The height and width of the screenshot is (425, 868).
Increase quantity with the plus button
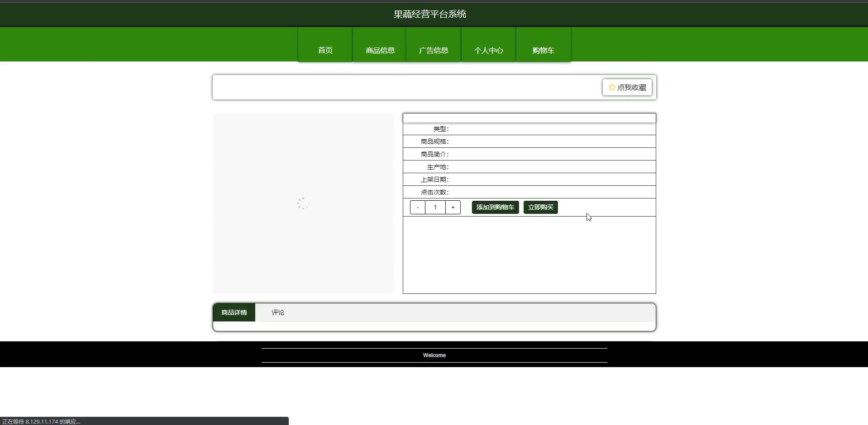453,208
